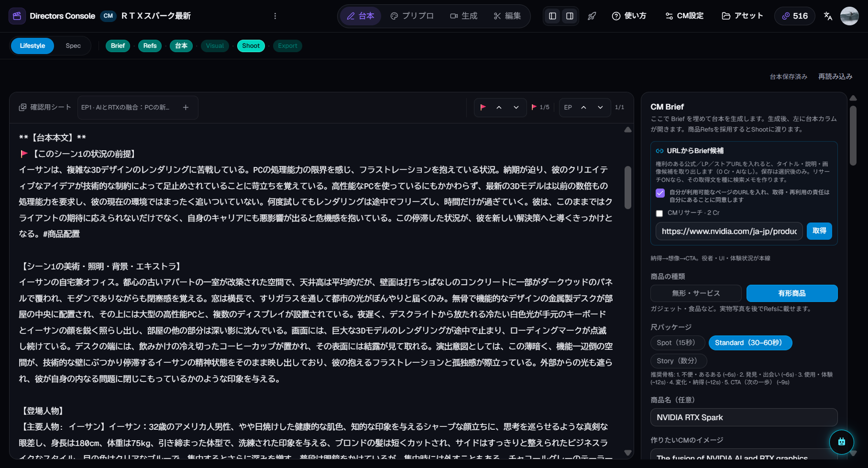Select the Lifestyle mode toggle

pyautogui.click(x=33, y=46)
